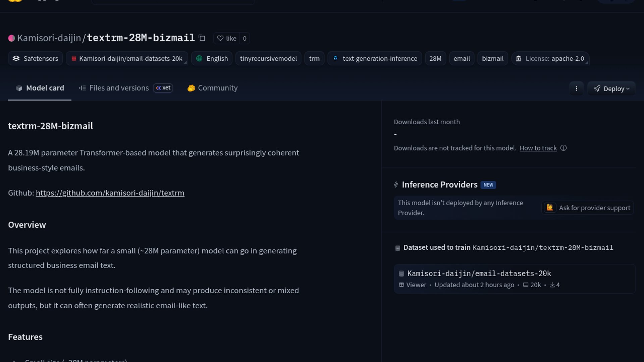The width and height of the screenshot is (644, 362).
Task: Open the Deploy dropdown
Action: 611,89
